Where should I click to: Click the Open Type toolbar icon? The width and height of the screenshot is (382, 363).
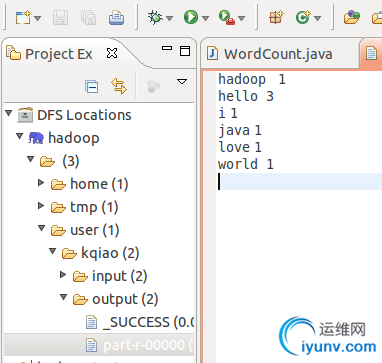(x=352, y=17)
